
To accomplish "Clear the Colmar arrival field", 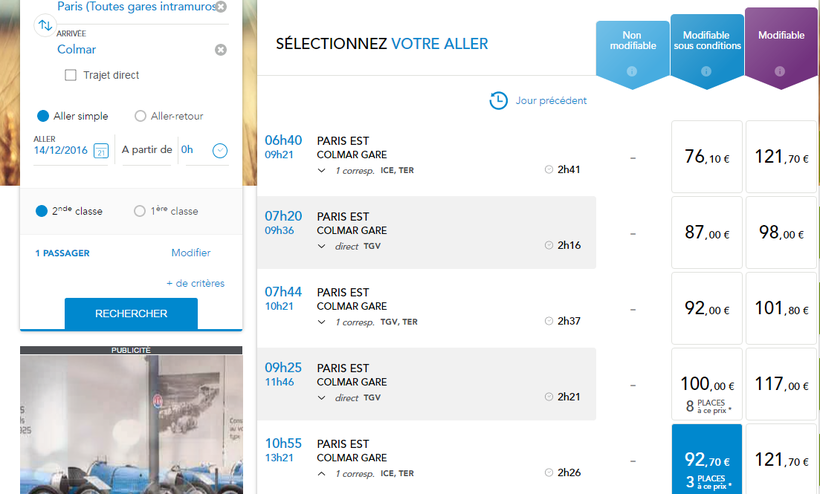I will pyautogui.click(x=220, y=49).
